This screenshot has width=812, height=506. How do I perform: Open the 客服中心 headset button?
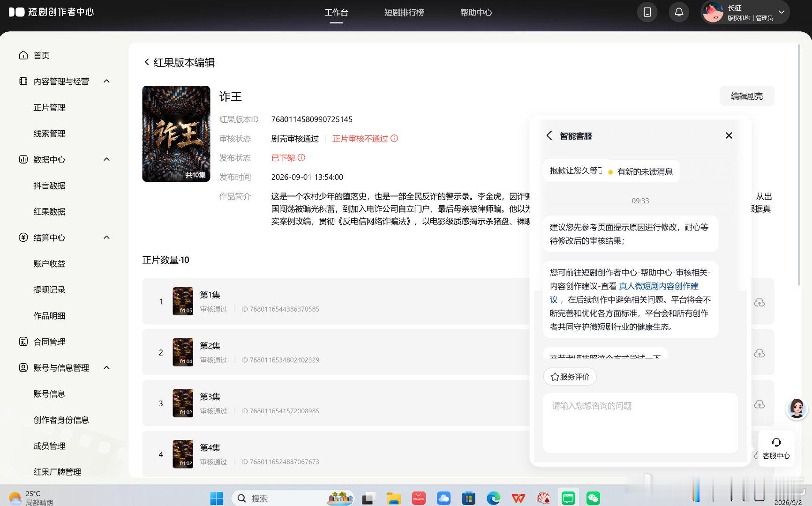point(776,448)
